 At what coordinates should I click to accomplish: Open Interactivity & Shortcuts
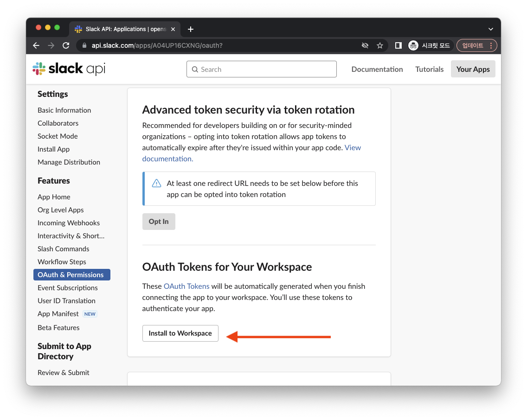coord(71,236)
